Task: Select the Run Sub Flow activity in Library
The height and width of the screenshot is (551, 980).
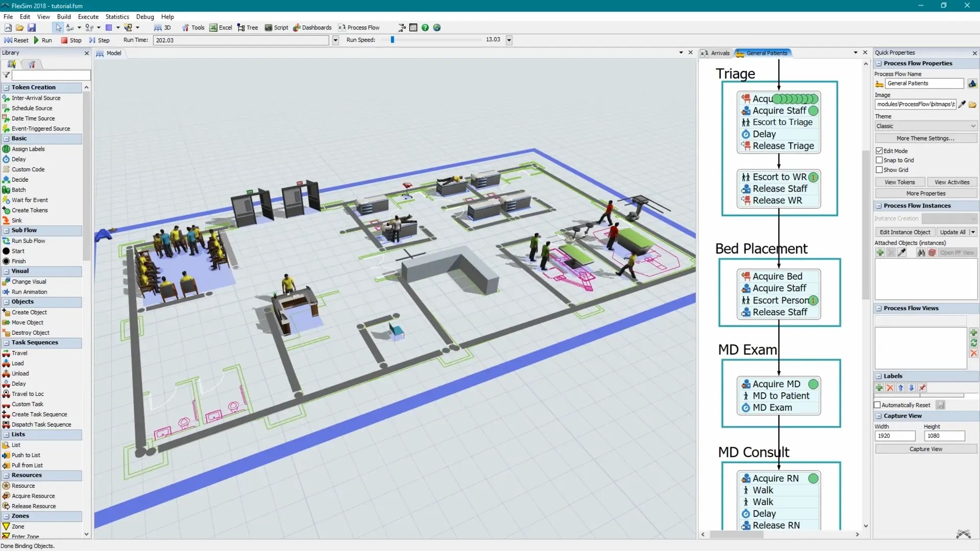Action: click(x=28, y=240)
